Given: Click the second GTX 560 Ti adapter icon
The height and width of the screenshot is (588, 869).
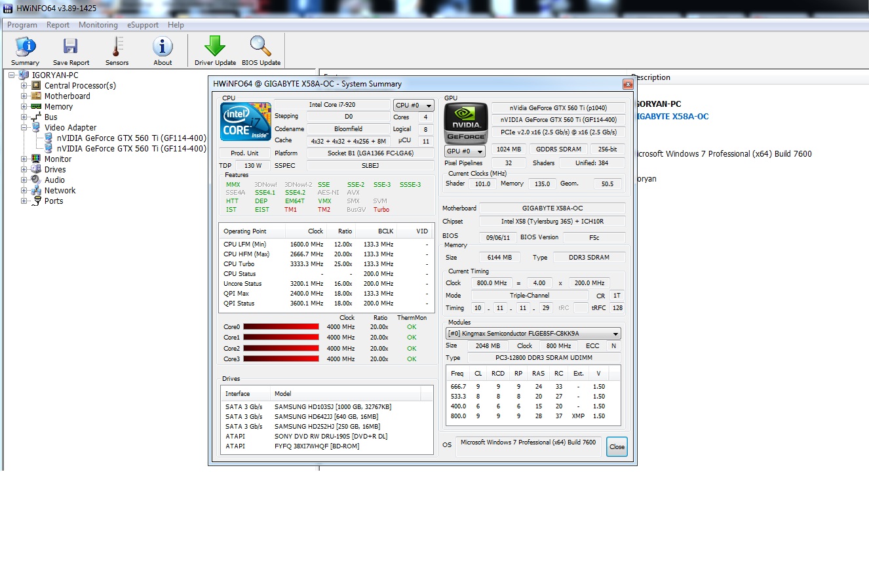Looking at the screenshot, I should tap(48, 148).
